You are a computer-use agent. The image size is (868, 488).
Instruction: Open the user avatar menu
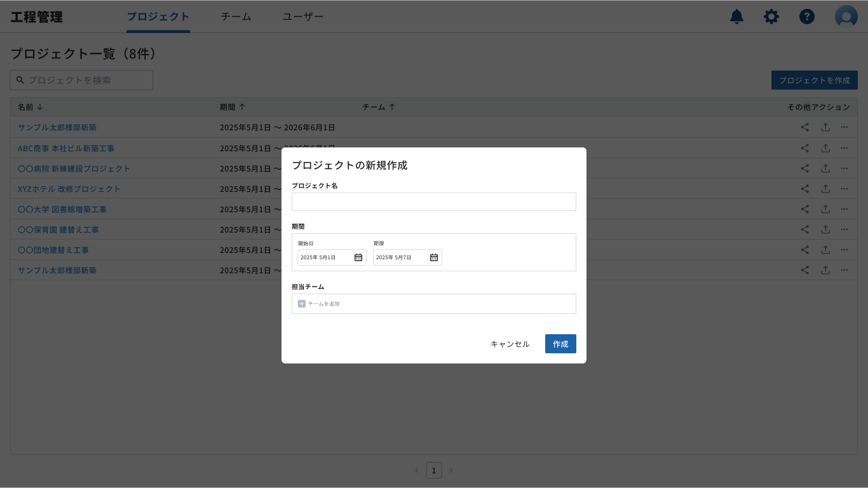pyautogui.click(x=846, y=17)
